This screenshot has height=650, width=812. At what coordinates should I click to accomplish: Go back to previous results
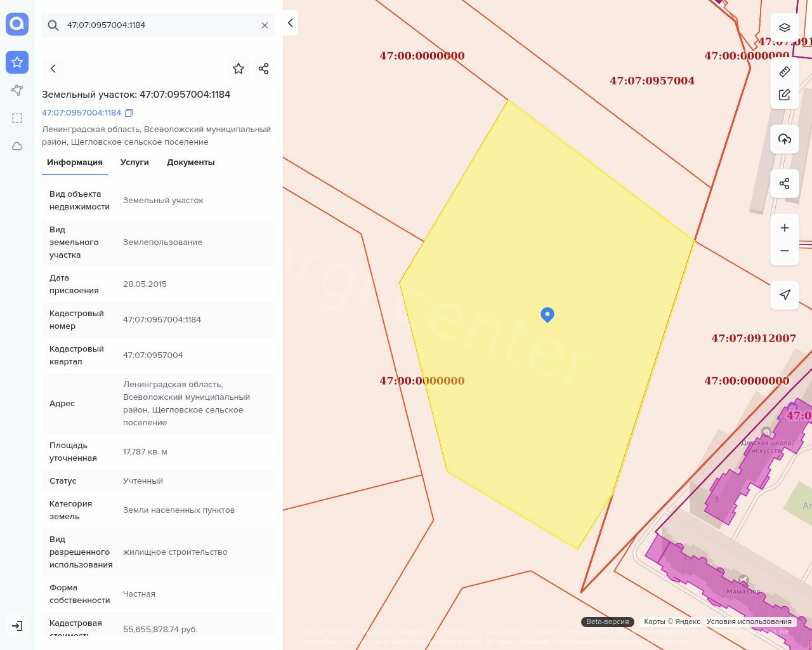[x=53, y=69]
